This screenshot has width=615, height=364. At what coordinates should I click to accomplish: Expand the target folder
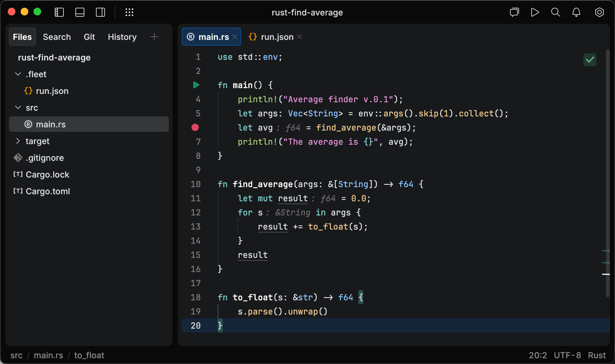coord(19,141)
